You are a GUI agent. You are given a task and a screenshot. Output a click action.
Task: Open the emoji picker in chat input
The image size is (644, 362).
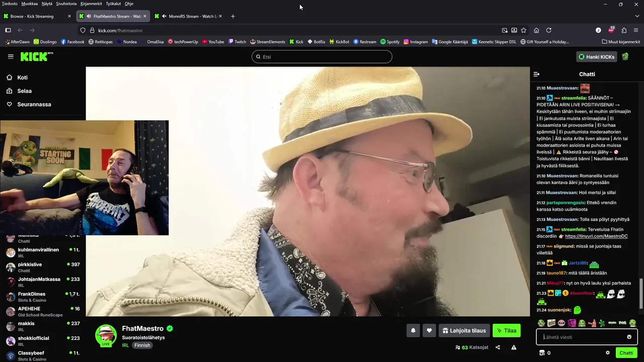pos(629,337)
